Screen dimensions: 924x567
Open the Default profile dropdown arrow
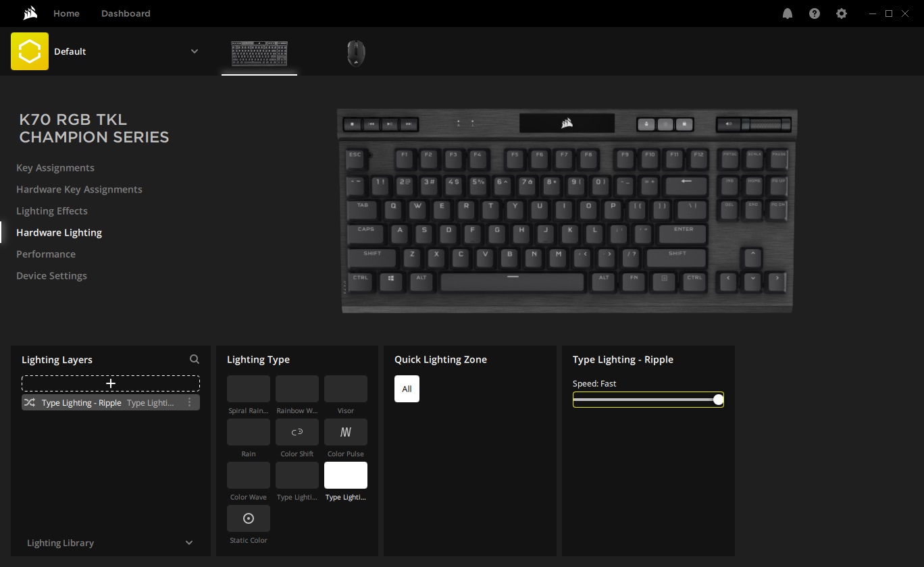195,51
